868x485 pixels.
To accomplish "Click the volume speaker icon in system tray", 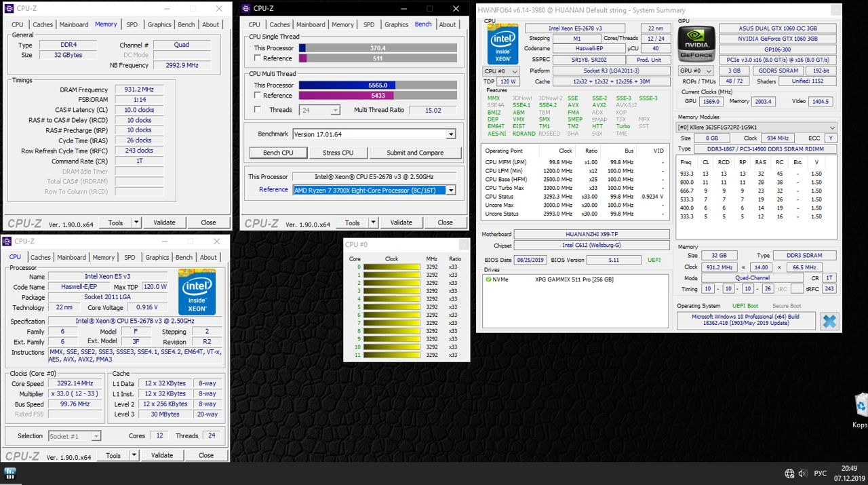I will pyautogui.click(x=804, y=473).
